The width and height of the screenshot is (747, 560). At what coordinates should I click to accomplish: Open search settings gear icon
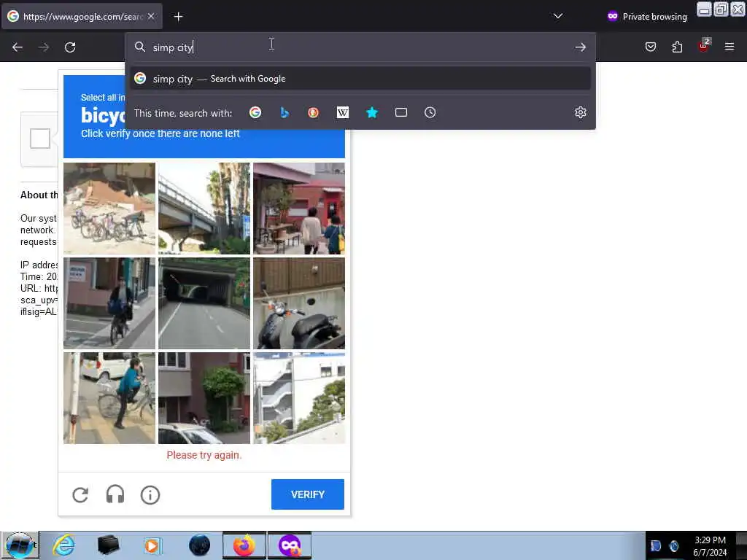tap(580, 112)
